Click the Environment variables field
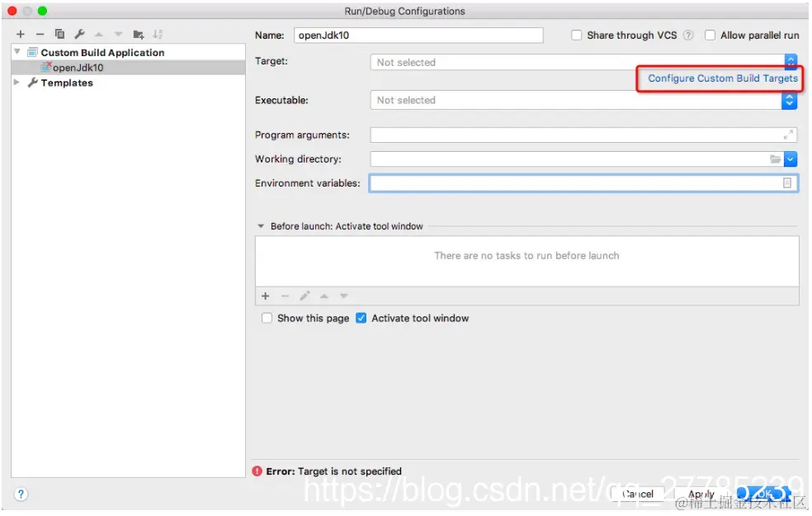 pos(583,183)
